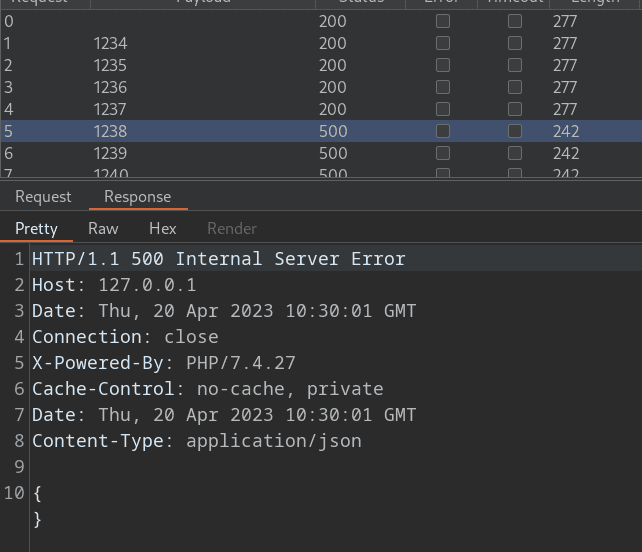The image size is (642, 552).
Task: Select request number 0 row
Action: 321,21
